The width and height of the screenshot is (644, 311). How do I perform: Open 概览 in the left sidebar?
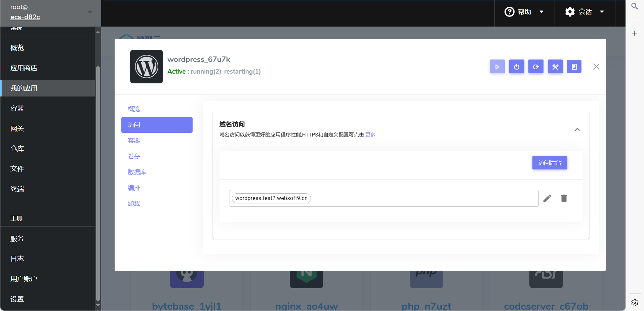point(48,48)
